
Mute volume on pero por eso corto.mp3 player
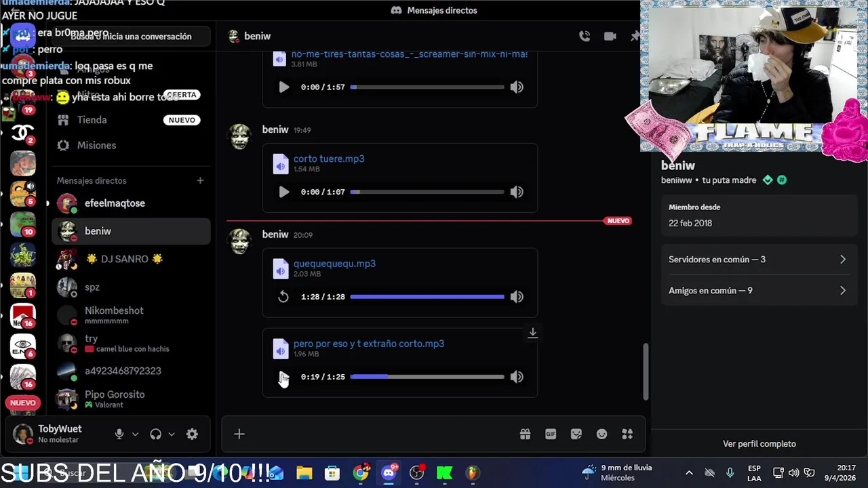pyautogui.click(x=517, y=377)
